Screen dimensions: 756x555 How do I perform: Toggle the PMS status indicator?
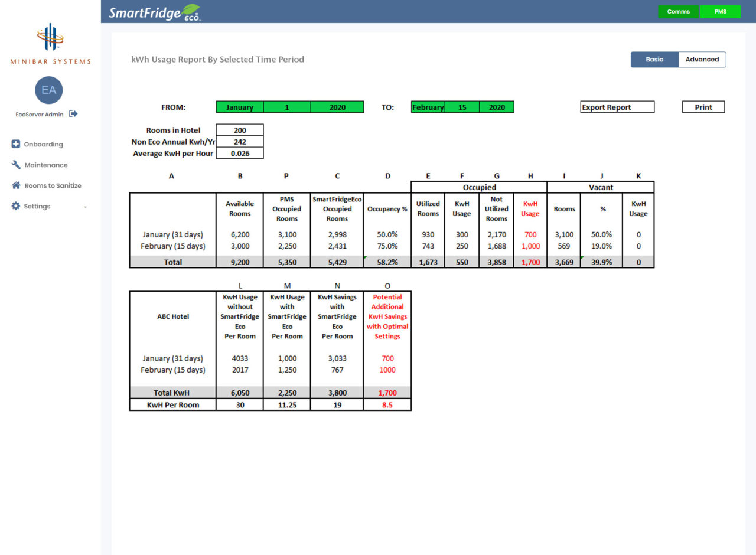721,11
